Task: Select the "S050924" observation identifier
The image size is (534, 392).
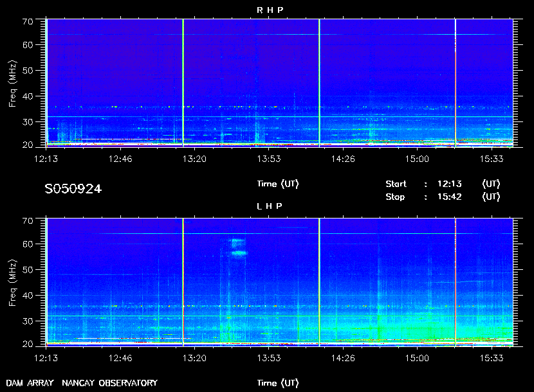Action: (73, 189)
